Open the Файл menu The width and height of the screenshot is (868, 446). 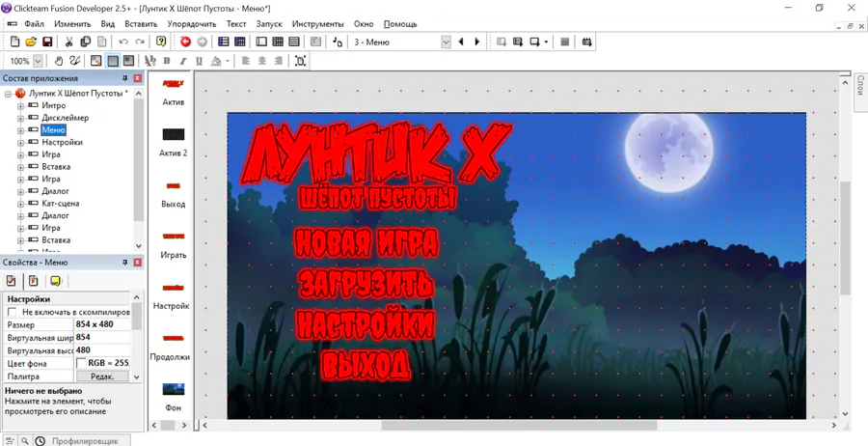[35, 24]
